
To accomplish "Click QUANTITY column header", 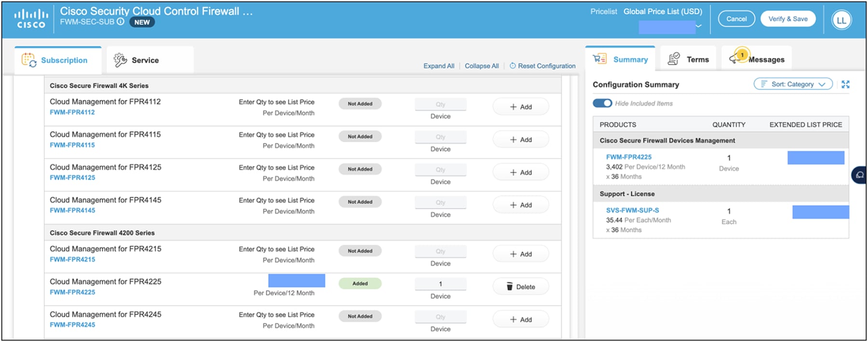I will pyautogui.click(x=729, y=124).
